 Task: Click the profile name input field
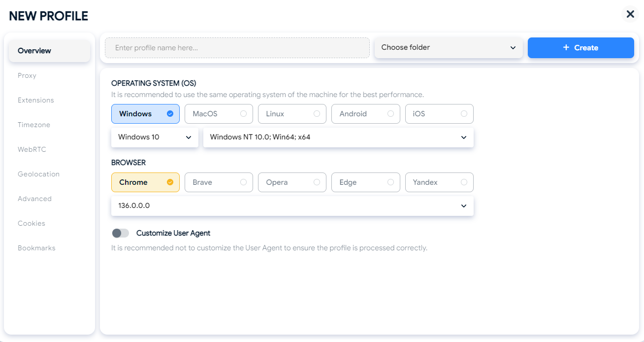point(237,48)
